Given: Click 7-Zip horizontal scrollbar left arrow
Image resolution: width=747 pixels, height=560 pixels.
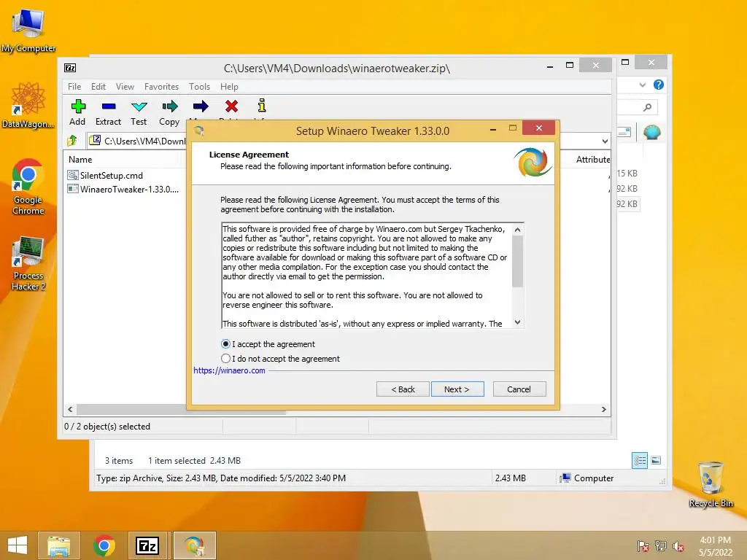Looking at the screenshot, I should pyautogui.click(x=71, y=410).
